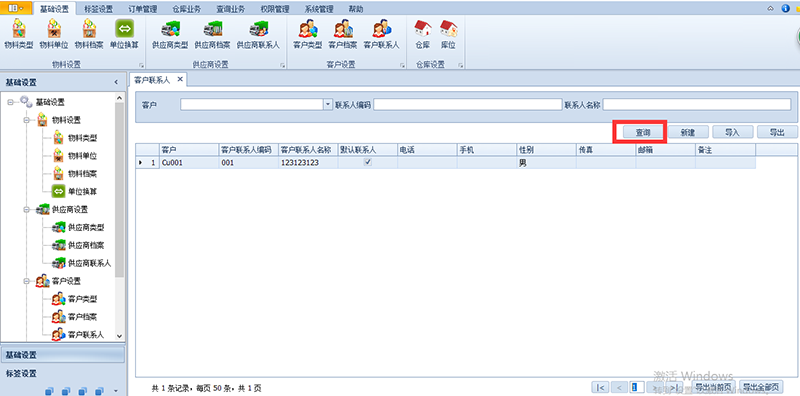Screen dimensions: 800x396
Task: Collapse the 物料设置 tree node
Action: click(27, 120)
